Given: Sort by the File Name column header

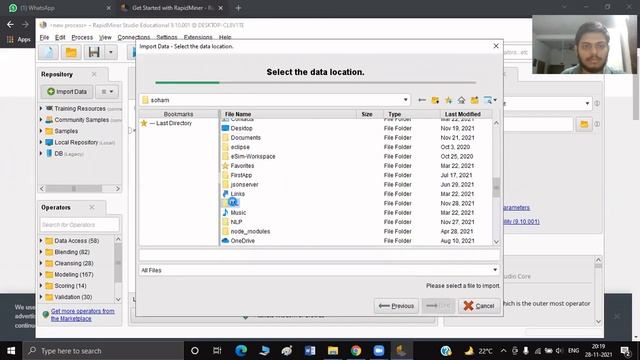Looking at the screenshot, I should click(x=289, y=114).
